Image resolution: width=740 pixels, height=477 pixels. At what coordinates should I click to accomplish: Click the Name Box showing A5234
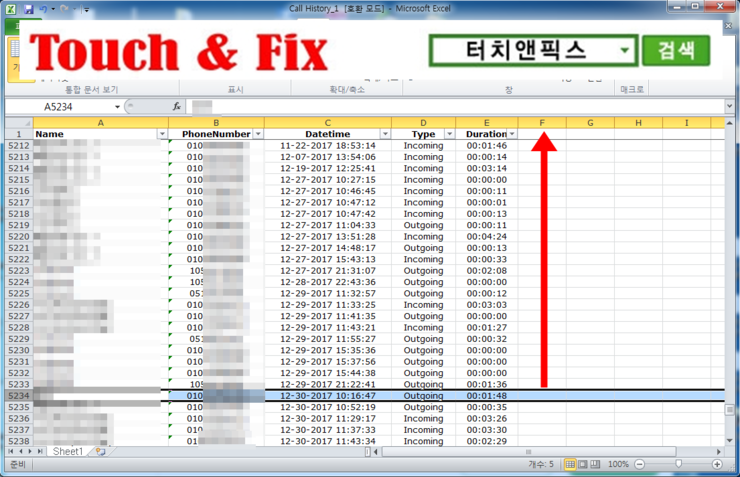coord(59,107)
